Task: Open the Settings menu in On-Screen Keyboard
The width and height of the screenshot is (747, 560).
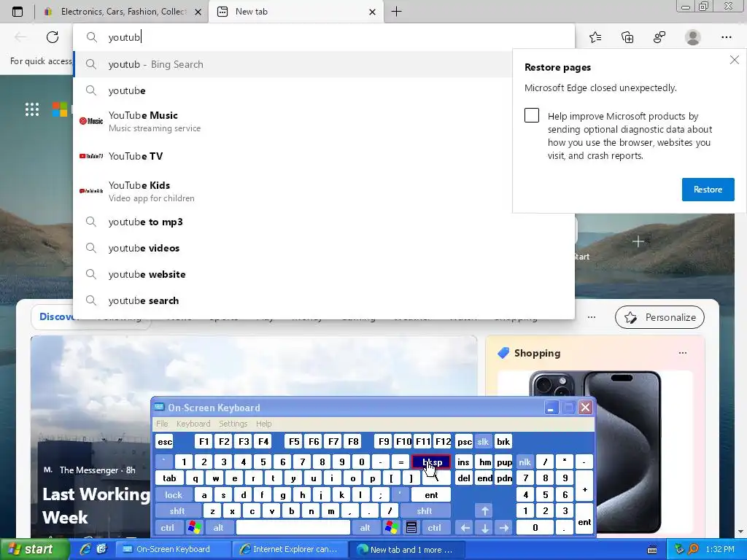Action: pyautogui.click(x=233, y=424)
